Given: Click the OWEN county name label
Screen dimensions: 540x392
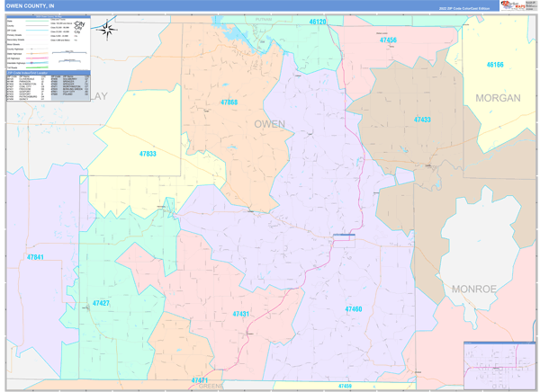Looking at the screenshot, I should point(269,124).
